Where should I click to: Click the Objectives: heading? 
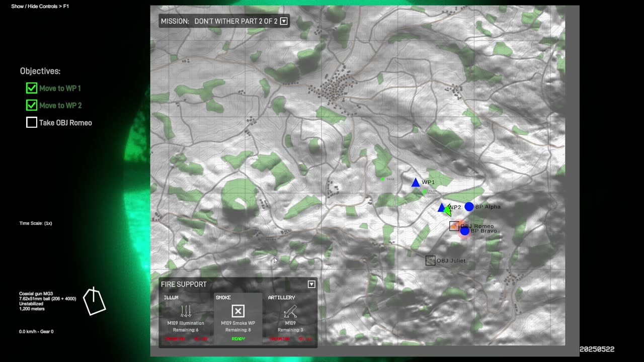tap(40, 71)
